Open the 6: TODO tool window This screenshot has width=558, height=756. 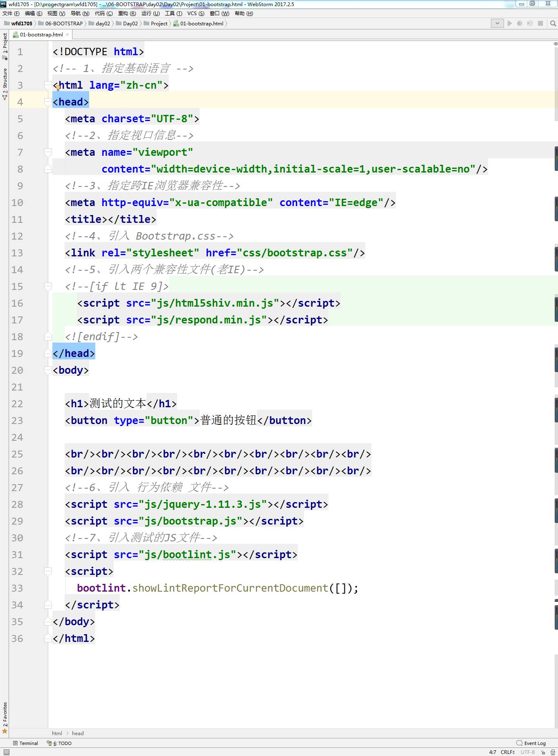tap(59, 743)
